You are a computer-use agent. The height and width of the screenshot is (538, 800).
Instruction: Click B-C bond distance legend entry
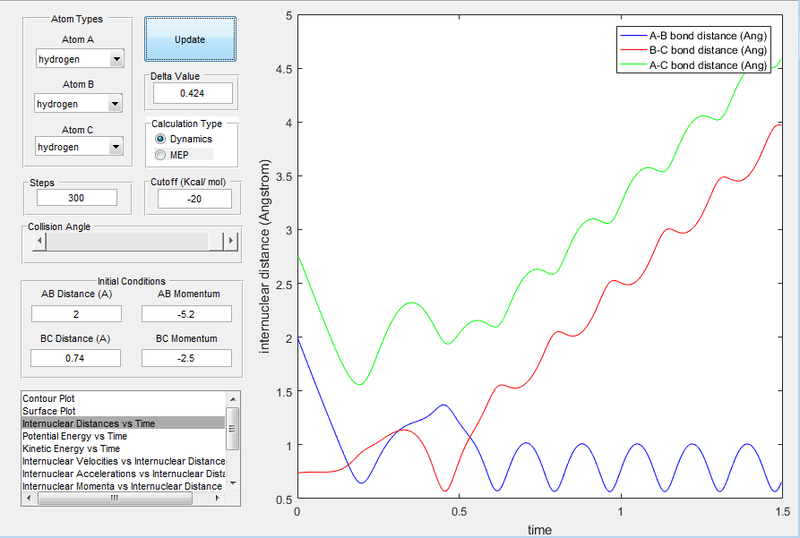[x=693, y=50]
